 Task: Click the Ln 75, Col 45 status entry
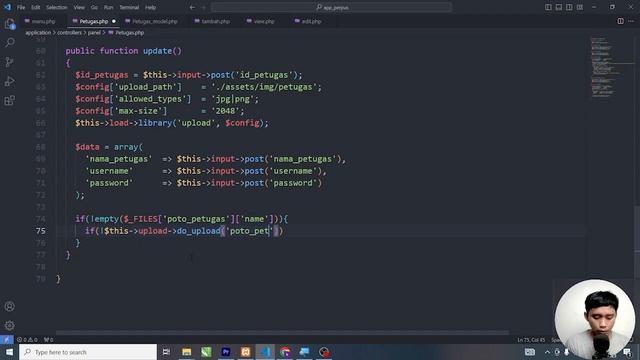coord(531,340)
